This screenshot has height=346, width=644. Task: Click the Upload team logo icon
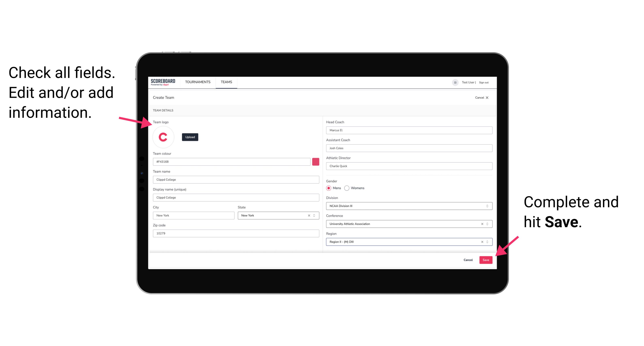190,137
